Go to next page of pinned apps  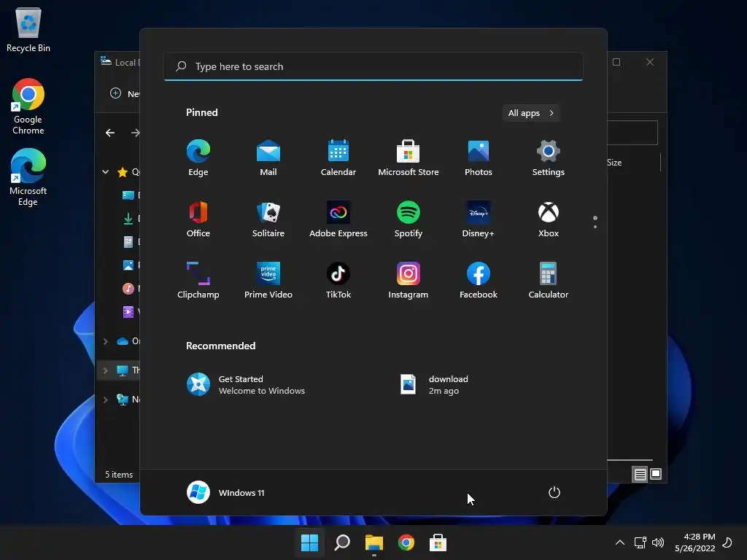[595, 227]
